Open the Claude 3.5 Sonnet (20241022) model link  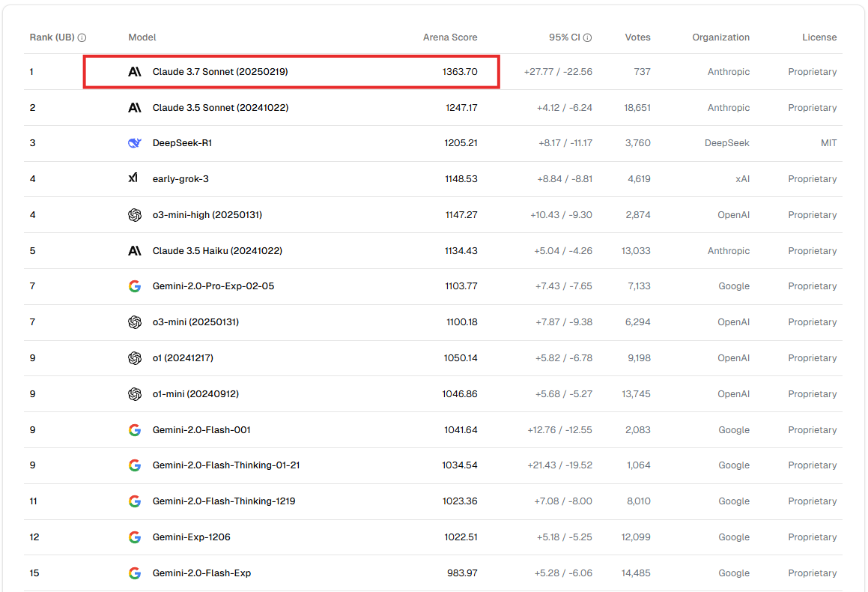pyautogui.click(x=220, y=107)
